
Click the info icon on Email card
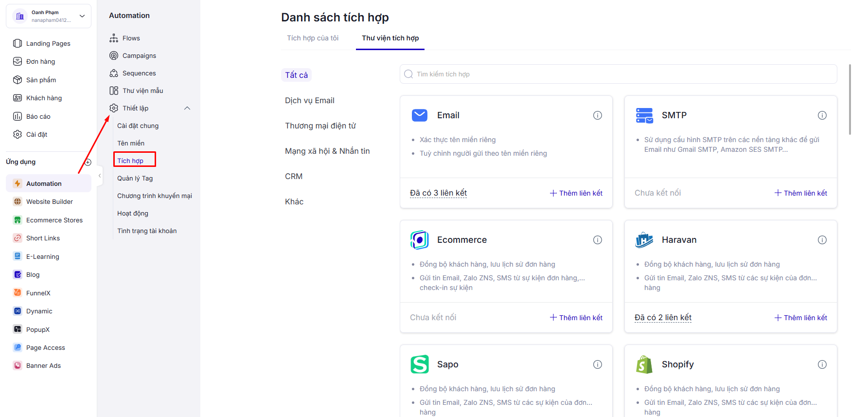click(597, 115)
